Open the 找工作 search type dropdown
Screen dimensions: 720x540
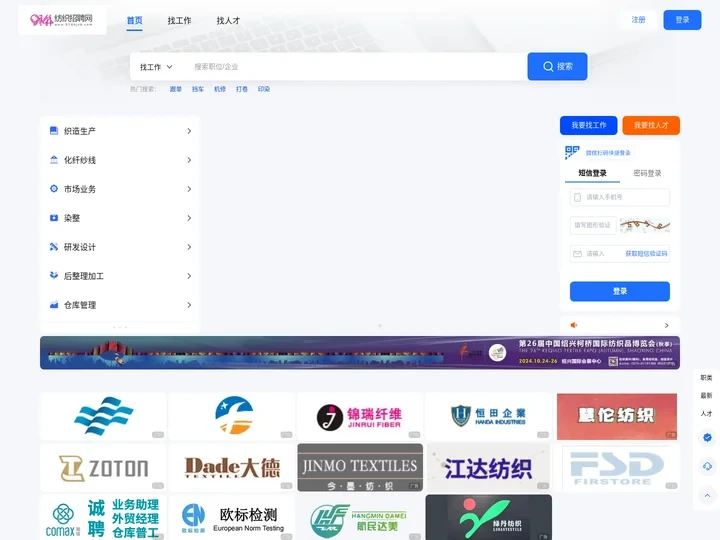point(156,67)
